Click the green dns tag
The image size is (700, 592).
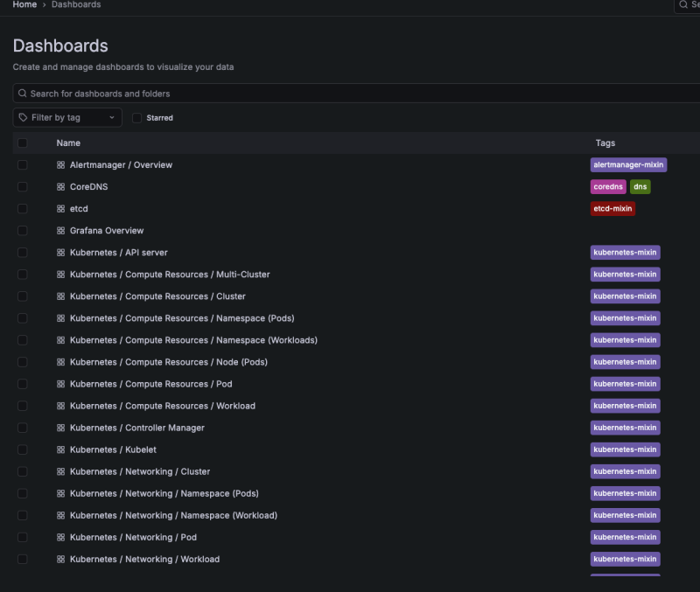pyautogui.click(x=640, y=187)
